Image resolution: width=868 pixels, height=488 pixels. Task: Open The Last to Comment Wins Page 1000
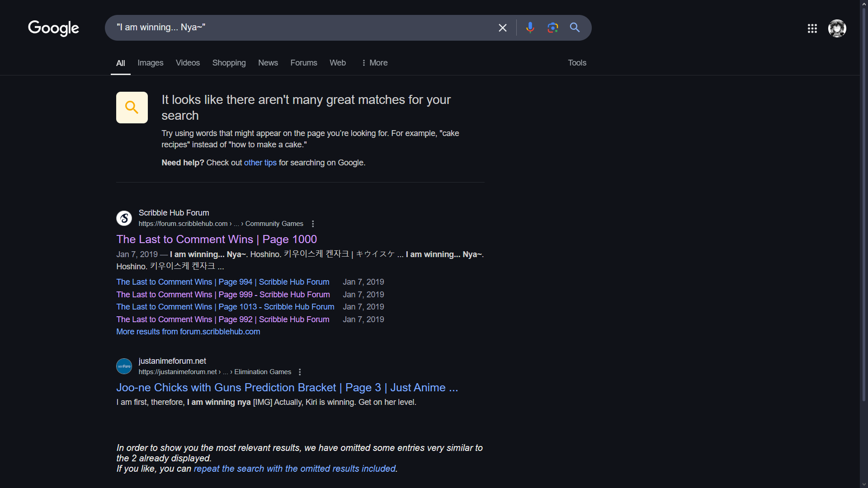pos(217,239)
